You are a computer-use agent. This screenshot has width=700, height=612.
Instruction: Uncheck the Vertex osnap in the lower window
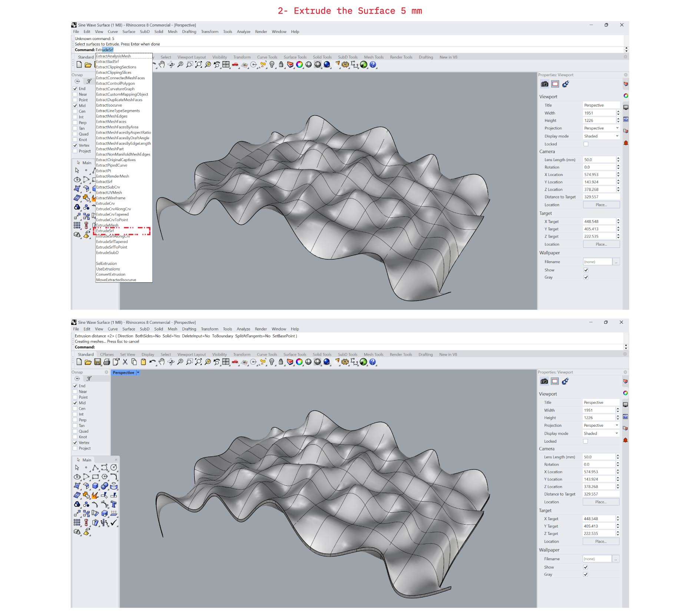75,443
